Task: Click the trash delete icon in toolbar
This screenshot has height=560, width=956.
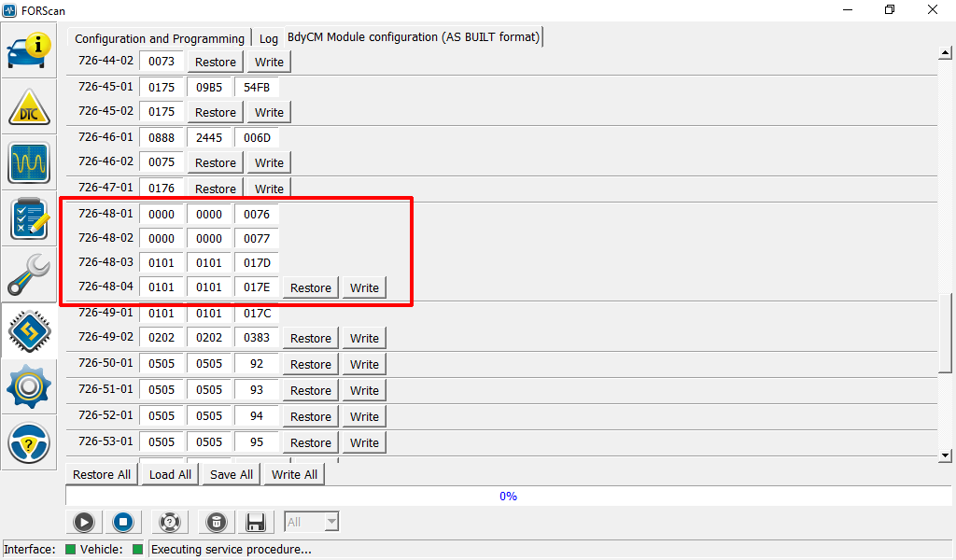Action: click(216, 523)
